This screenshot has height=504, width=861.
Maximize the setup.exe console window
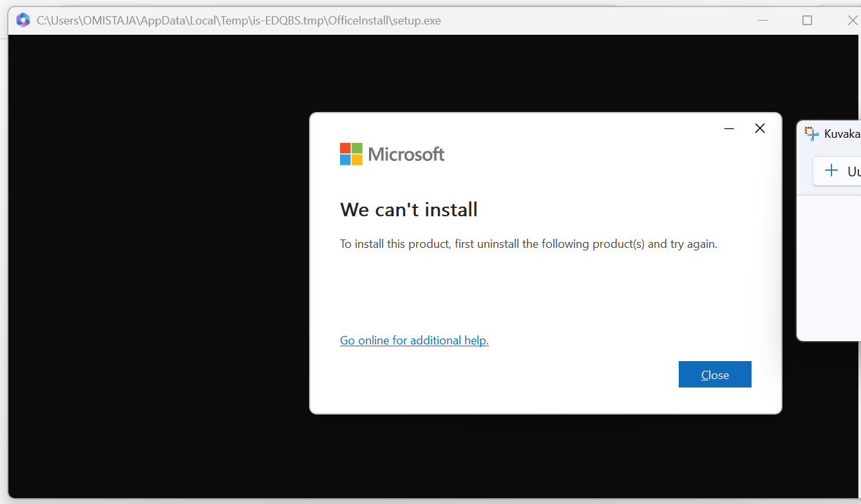(x=807, y=21)
